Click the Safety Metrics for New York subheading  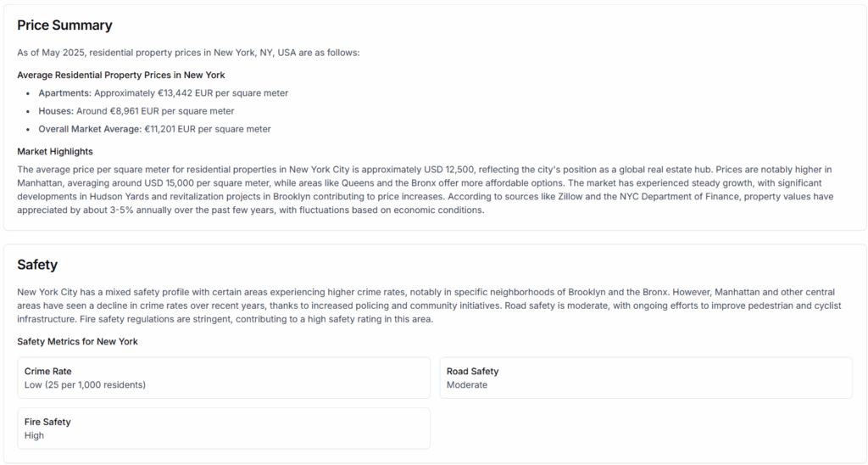[77, 341]
